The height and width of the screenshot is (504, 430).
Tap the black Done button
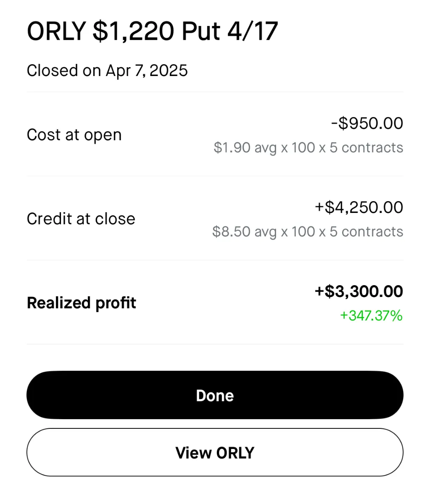(x=215, y=395)
